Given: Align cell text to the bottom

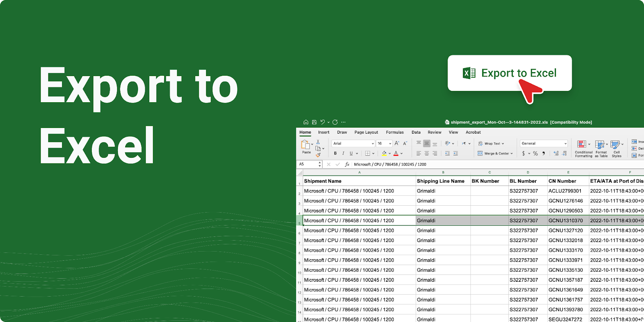Looking at the screenshot, I should (x=435, y=144).
